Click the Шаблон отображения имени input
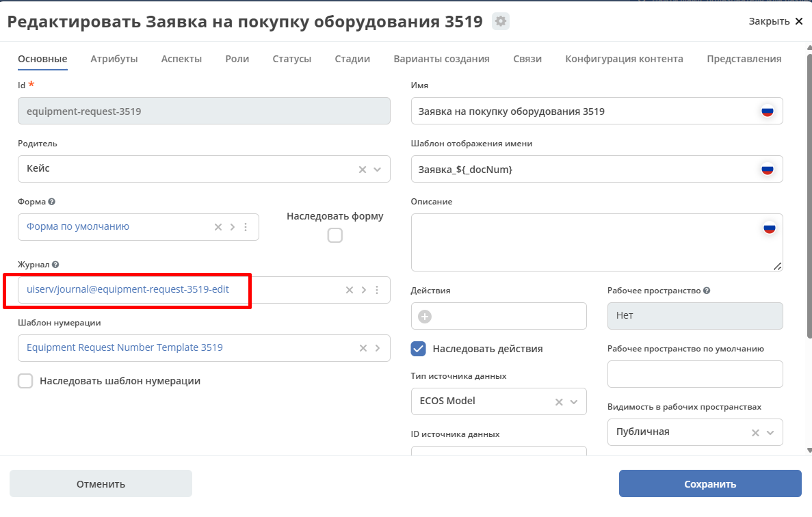The image size is (812, 517). (x=581, y=169)
